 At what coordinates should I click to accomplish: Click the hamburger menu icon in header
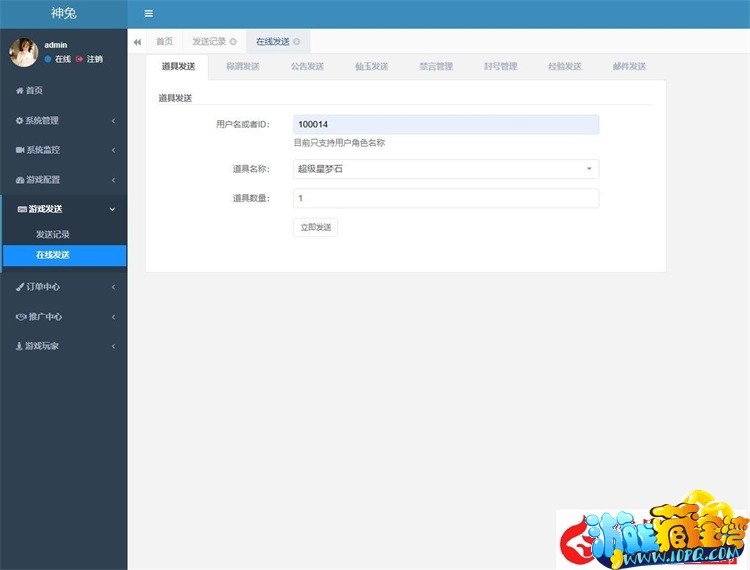tap(149, 14)
